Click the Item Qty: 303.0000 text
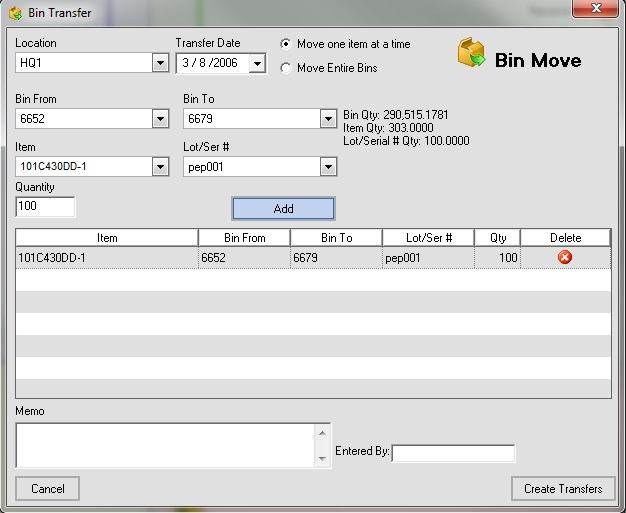Viewport: 626px width, 513px height. tap(388, 128)
